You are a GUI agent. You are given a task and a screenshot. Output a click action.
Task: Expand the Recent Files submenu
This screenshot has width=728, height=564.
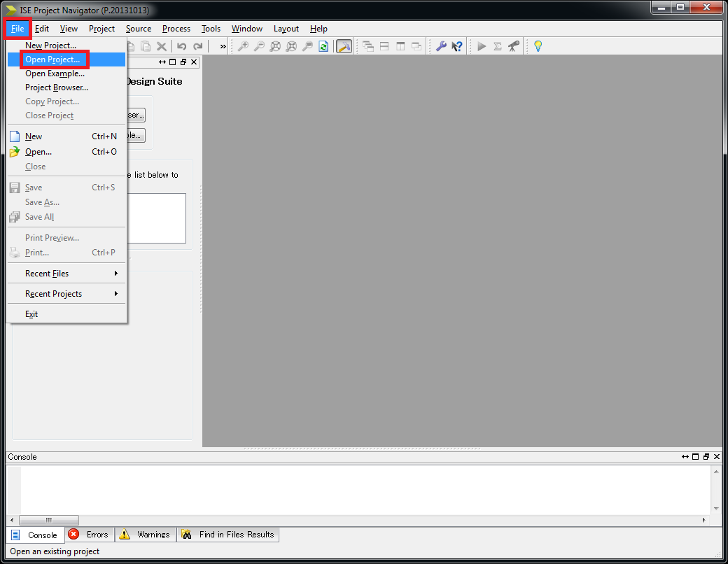[66, 274]
